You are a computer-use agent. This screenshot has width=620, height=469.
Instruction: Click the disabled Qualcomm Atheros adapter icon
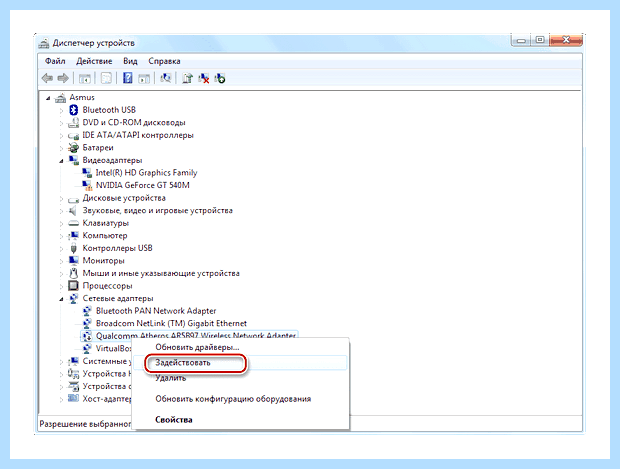click(87, 336)
